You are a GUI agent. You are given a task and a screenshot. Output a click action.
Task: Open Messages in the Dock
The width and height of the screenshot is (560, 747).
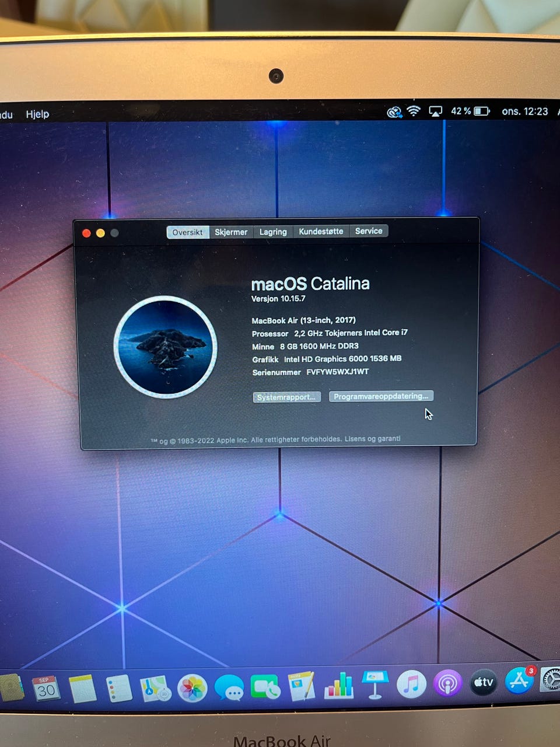click(229, 688)
